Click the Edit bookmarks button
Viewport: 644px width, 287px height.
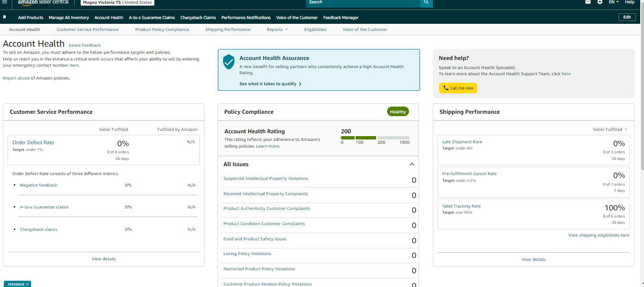coord(627,17)
